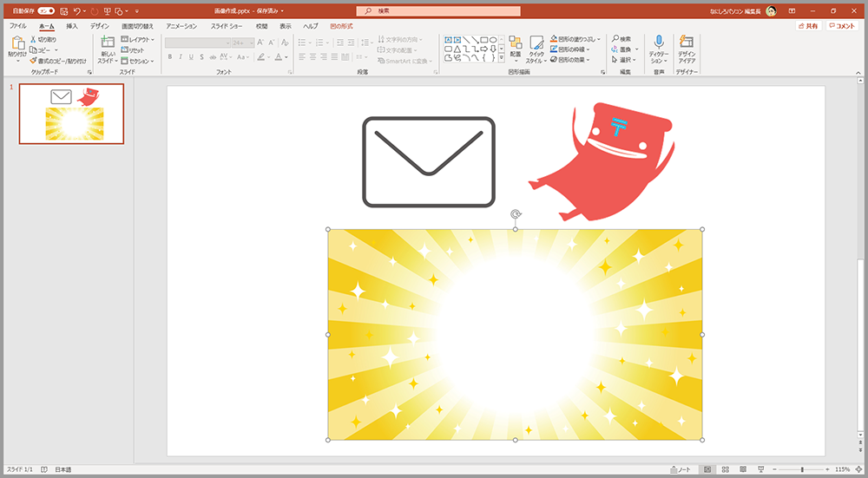Click 書式のコピー/貼り付け format painter

click(58, 61)
